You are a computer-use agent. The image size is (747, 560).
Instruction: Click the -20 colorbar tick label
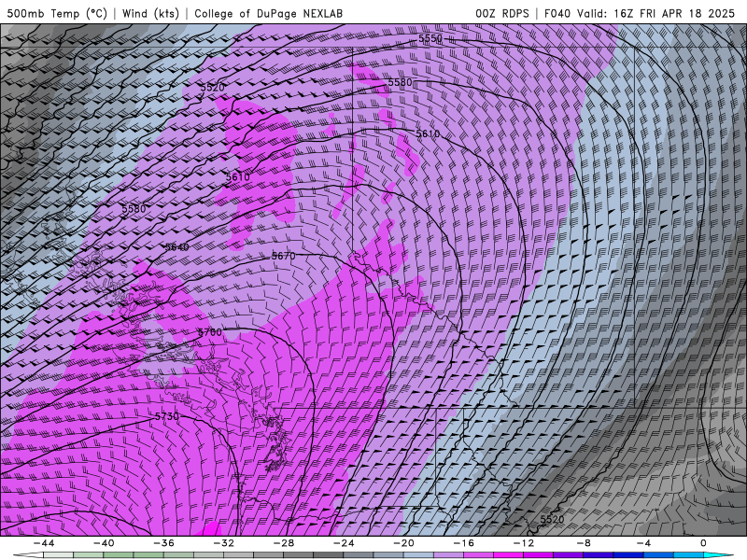click(404, 543)
